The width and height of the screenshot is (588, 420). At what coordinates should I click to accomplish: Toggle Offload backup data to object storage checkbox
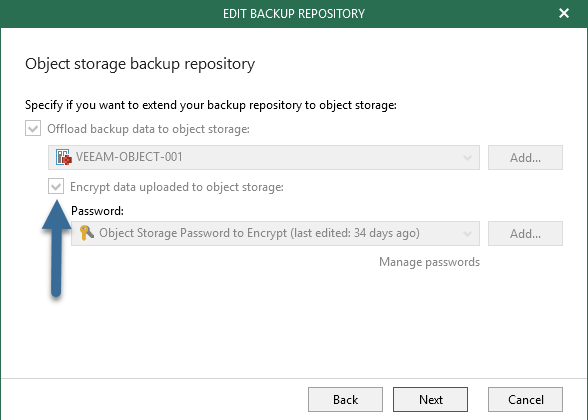(x=33, y=129)
